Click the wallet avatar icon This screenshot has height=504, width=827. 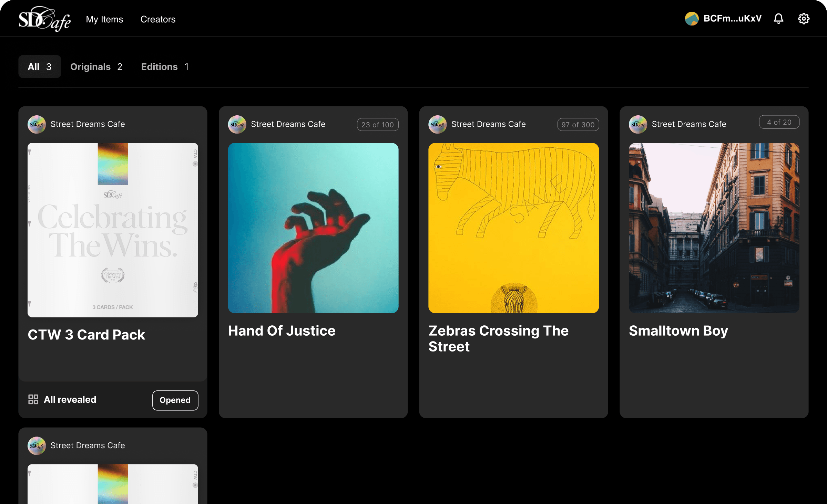[x=691, y=19]
